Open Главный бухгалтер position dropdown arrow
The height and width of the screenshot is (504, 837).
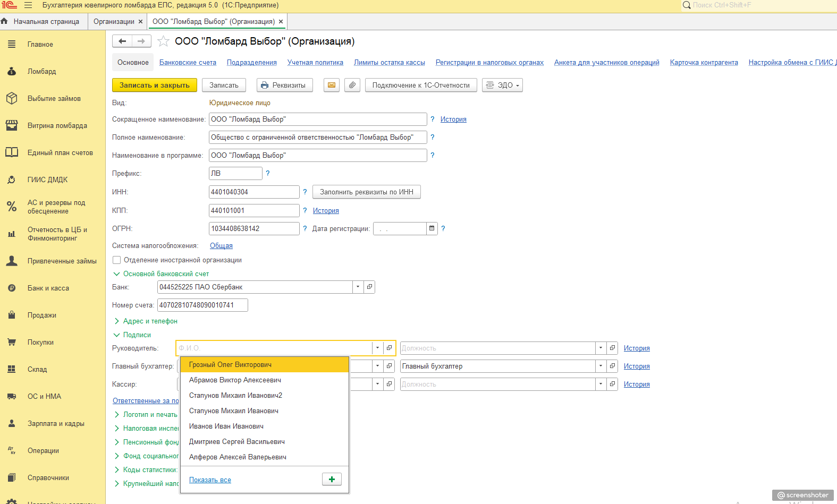601,366
